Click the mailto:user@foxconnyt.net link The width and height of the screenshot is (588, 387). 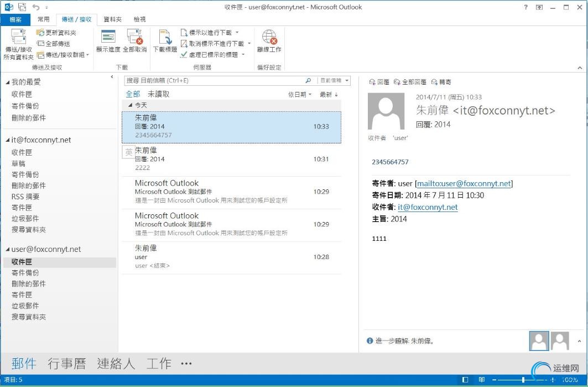click(x=464, y=184)
